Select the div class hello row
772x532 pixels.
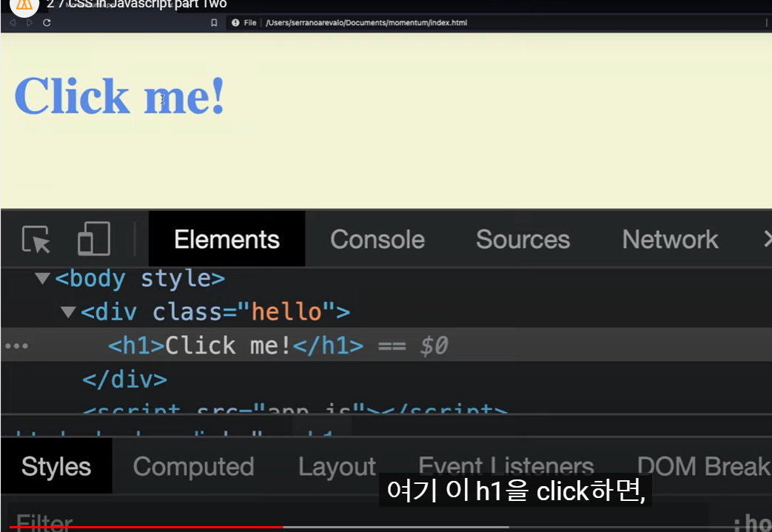coord(215,312)
